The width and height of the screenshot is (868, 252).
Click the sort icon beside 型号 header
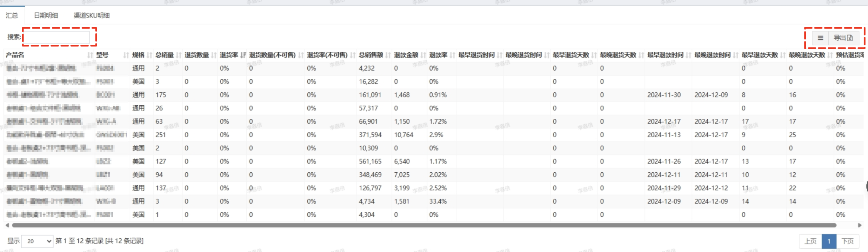click(126, 55)
